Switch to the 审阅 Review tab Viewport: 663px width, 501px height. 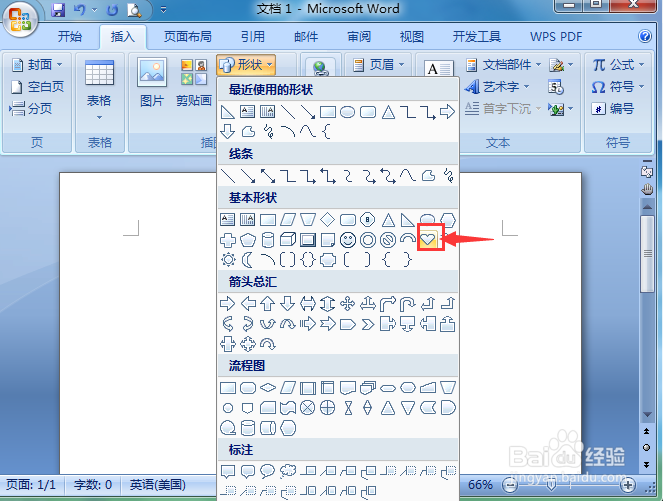click(359, 37)
